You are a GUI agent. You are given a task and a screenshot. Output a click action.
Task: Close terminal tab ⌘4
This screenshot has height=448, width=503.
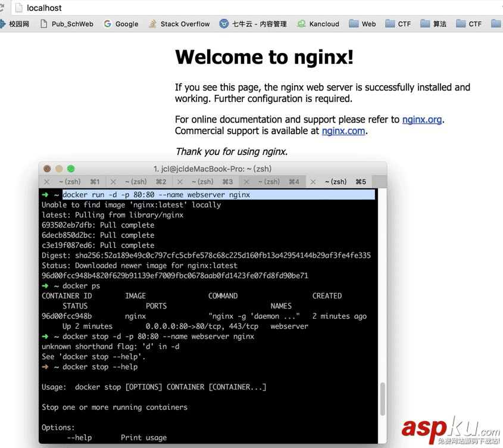pyautogui.click(x=246, y=182)
